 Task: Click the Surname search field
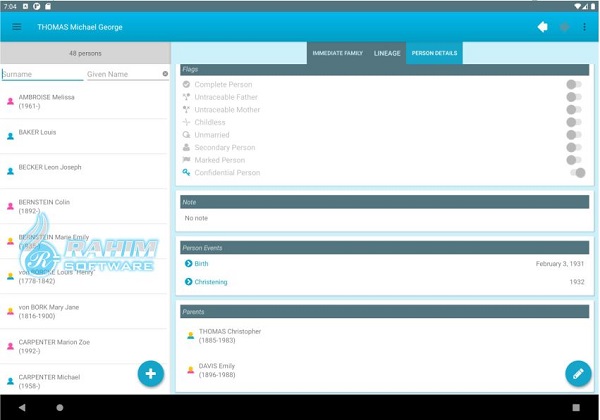click(42, 74)
